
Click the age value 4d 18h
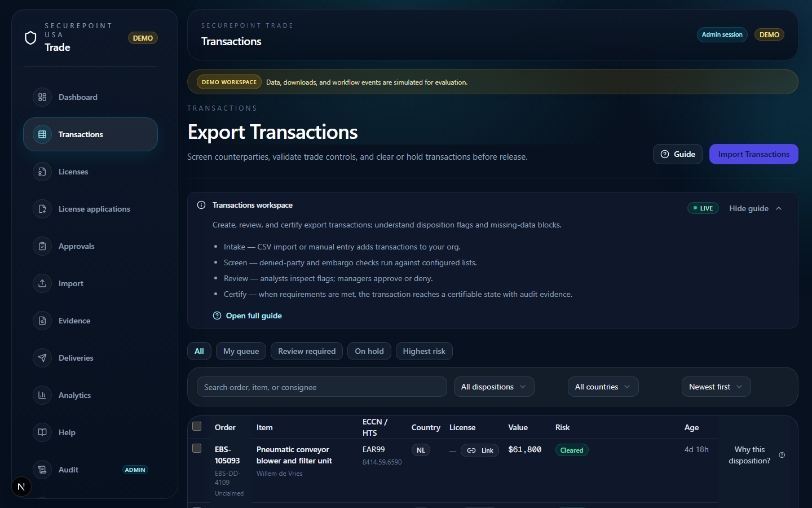(696, 449)
